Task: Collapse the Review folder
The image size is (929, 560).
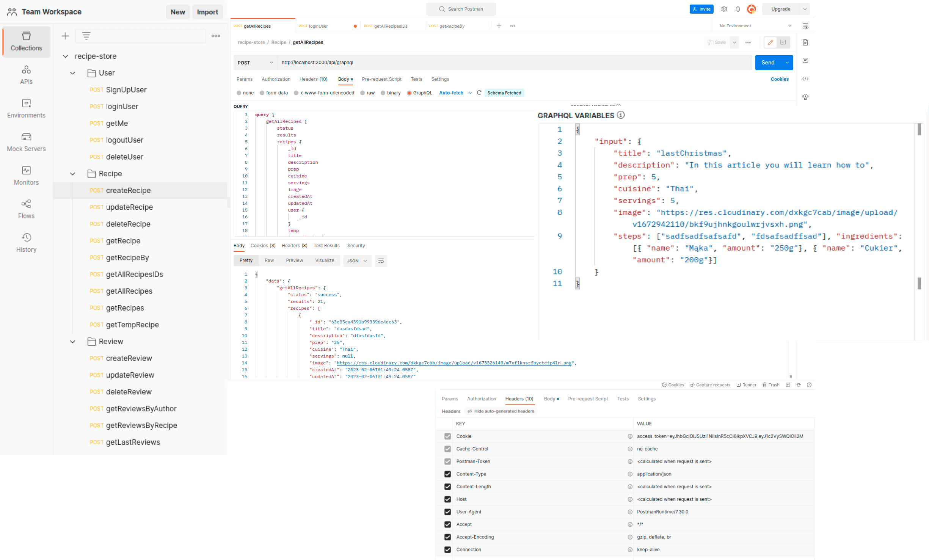Action: (72, 342)
